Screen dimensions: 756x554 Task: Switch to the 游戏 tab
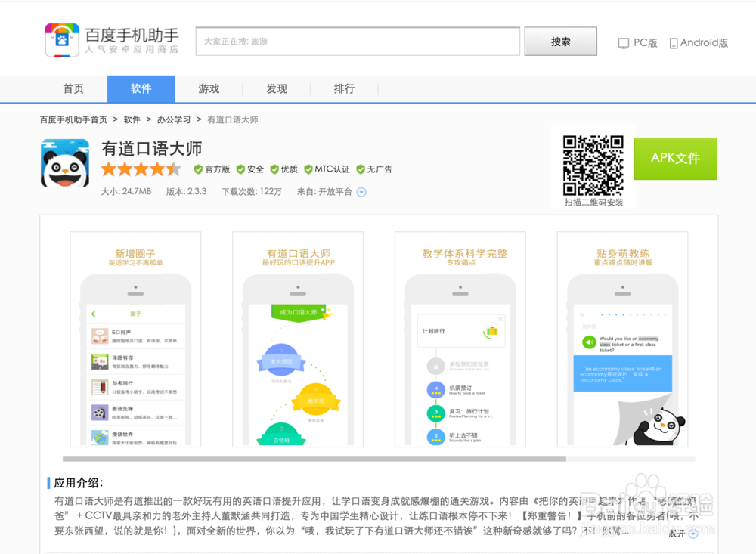point(209,88)
